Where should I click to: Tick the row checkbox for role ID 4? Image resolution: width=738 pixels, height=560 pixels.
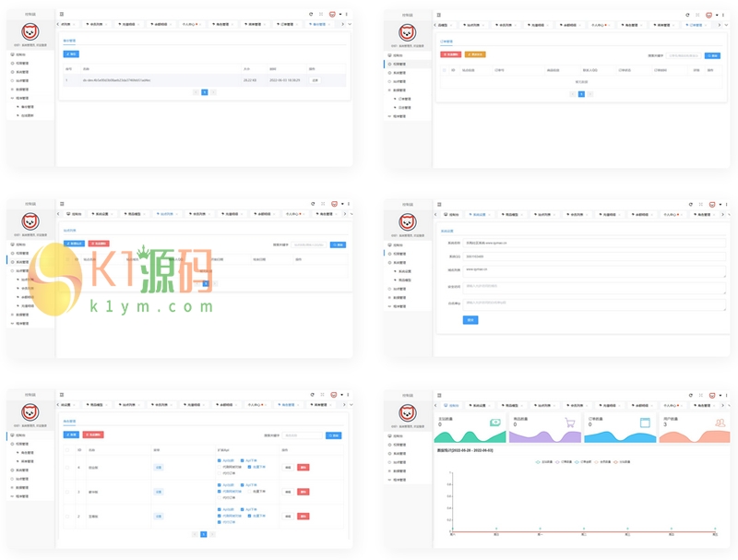point(67,468)
